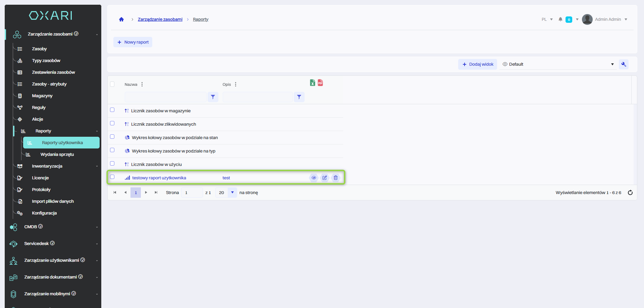Open the items-per-page dropdown
Screen dimensions: 644x308
(x=232, y=193)
